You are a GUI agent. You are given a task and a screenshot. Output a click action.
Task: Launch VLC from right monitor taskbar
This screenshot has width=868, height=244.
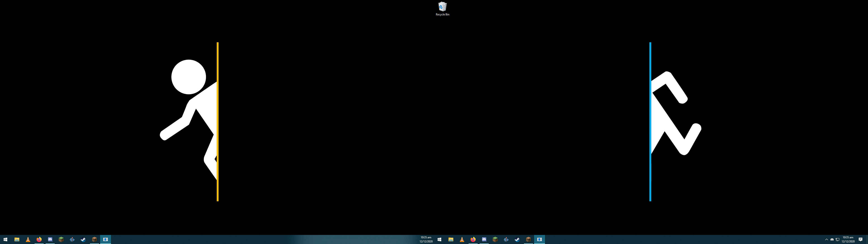462,240
